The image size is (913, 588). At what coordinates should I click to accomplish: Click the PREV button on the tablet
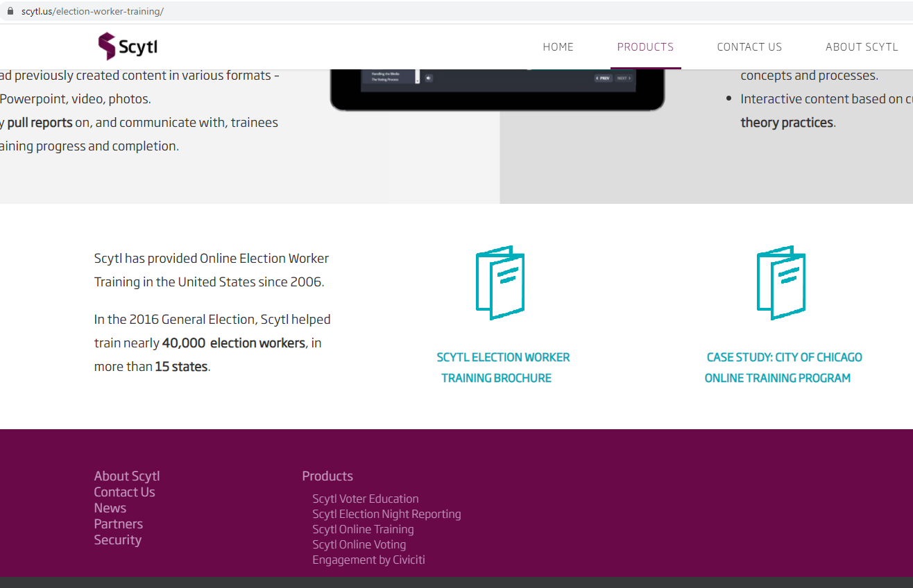604,78
